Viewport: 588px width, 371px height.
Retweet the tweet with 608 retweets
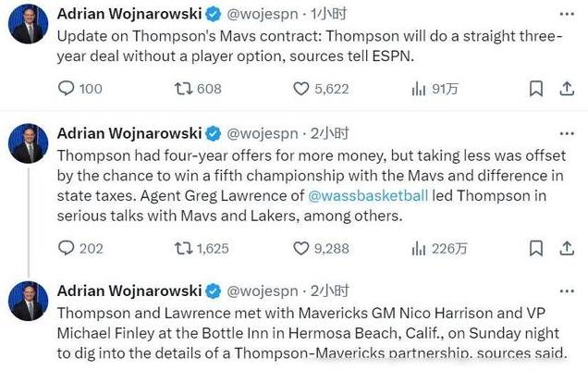tap(198, 89)
